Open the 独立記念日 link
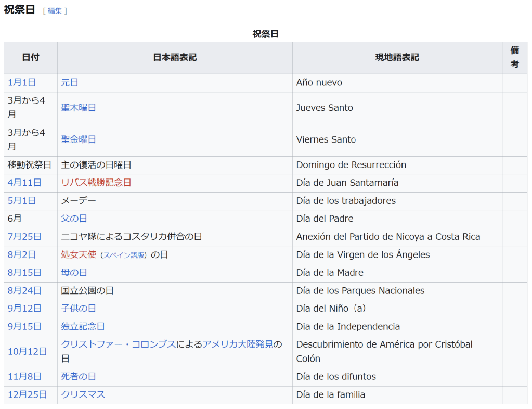 (x=83, y=326)
